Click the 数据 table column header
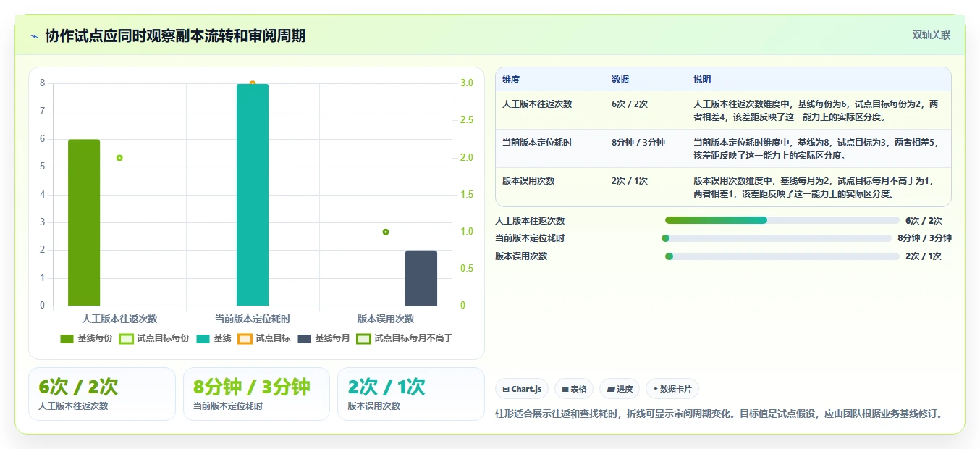The height and width of the screenshot is (449, 980). 620,80
